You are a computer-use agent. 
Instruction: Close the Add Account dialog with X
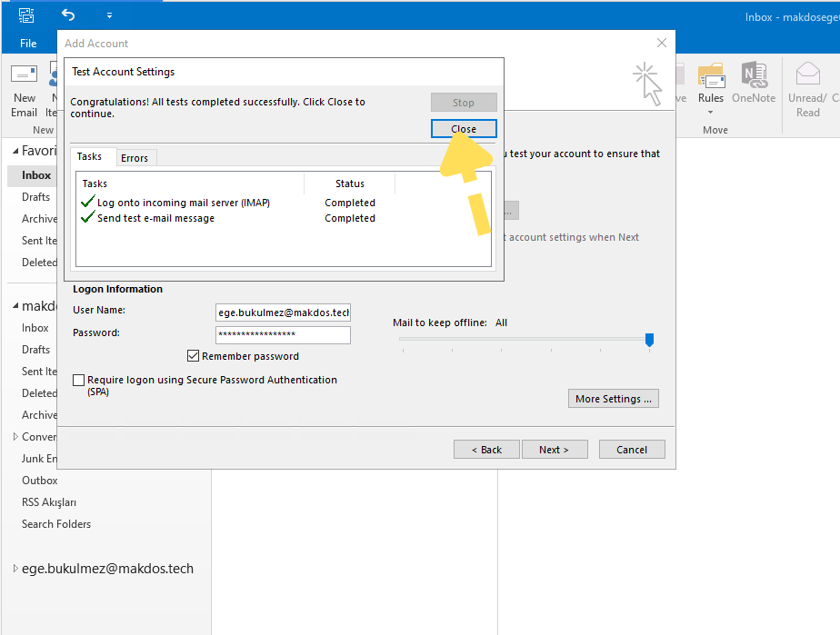click(662, 43)
